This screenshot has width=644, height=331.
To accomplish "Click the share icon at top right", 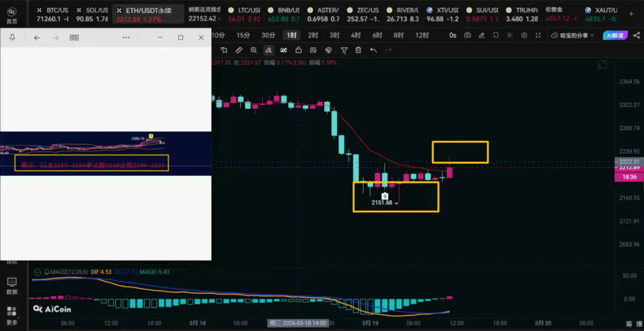I will (x=636, y=35).
